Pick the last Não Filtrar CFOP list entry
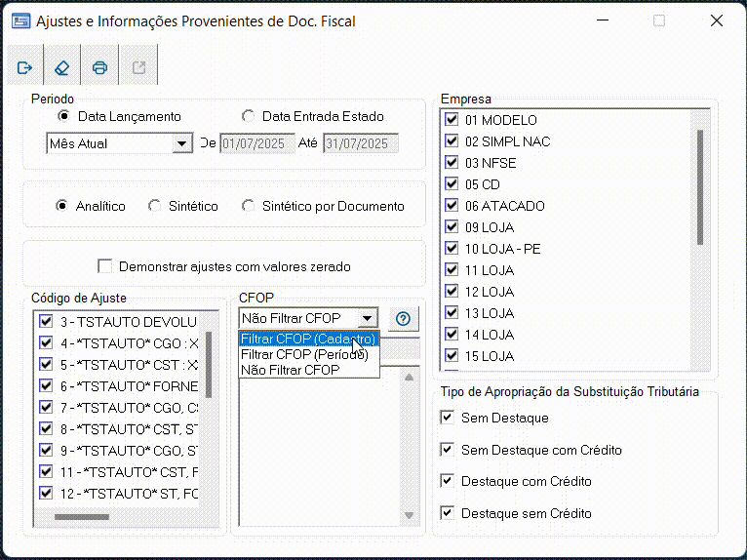747x560 pixels. pos(291,371)
